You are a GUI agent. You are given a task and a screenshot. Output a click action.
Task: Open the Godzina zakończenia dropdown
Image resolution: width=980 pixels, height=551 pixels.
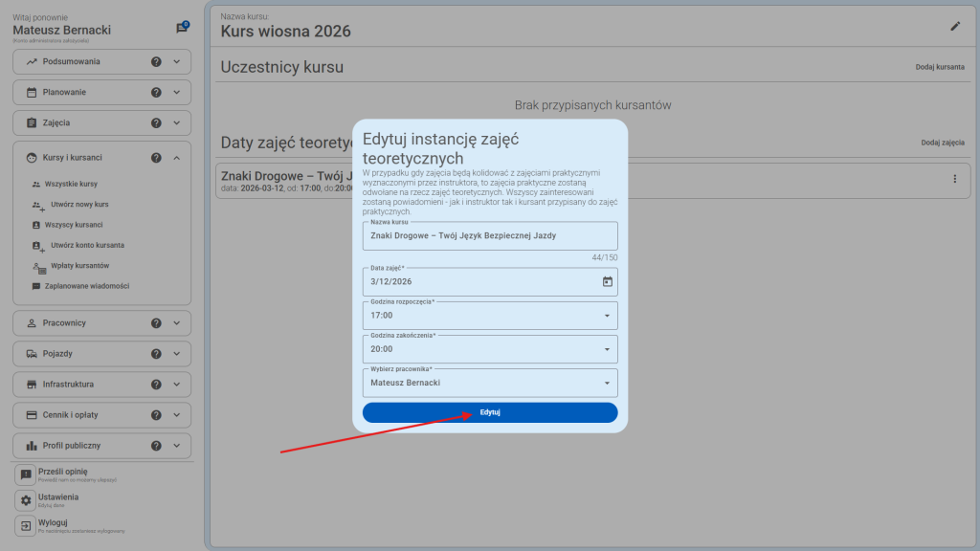tap(606, 349)
